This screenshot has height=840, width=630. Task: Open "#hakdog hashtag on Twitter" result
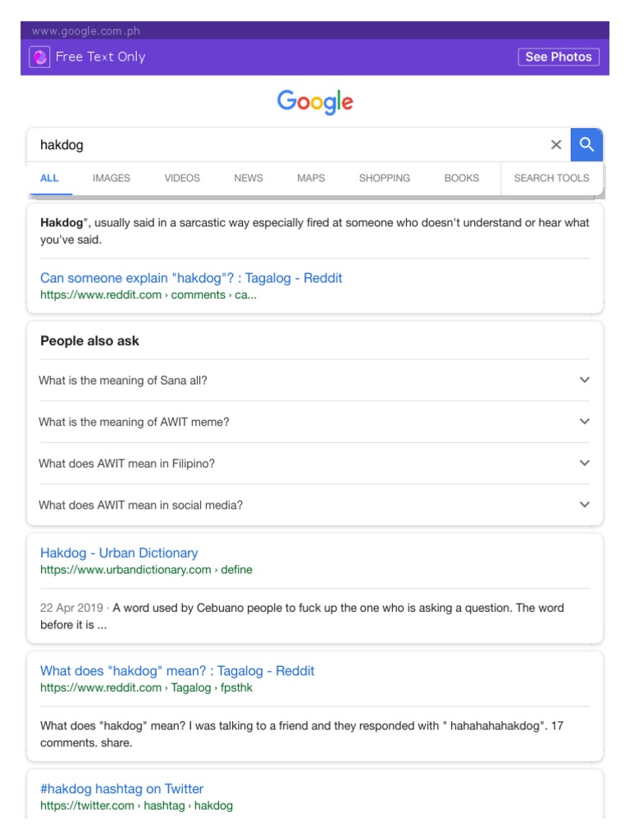121,789
